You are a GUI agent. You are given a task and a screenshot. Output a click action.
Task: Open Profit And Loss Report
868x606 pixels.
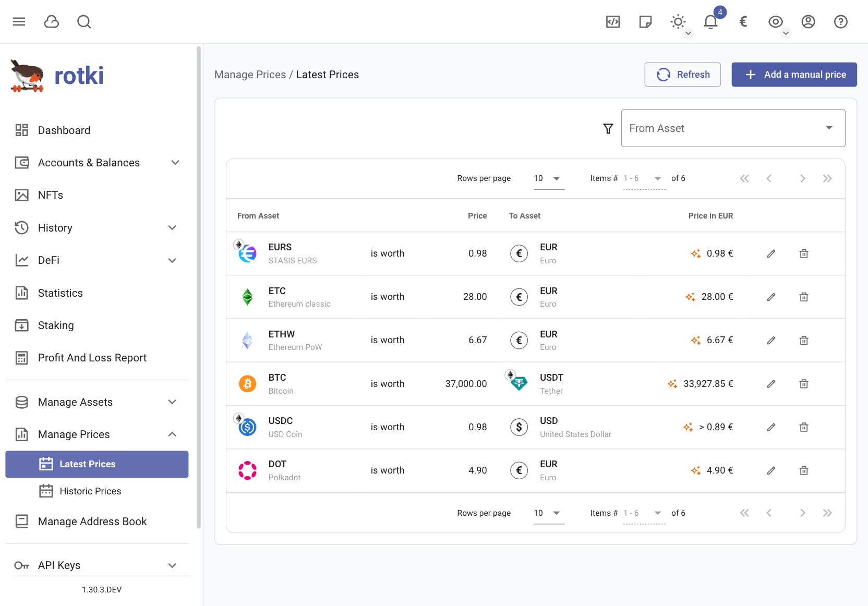tap(97, 358)
